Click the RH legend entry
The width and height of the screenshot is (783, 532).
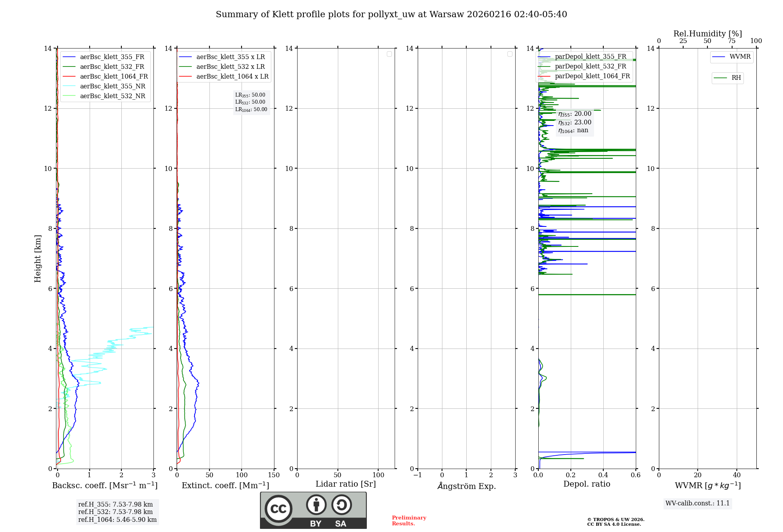point(736,78)
